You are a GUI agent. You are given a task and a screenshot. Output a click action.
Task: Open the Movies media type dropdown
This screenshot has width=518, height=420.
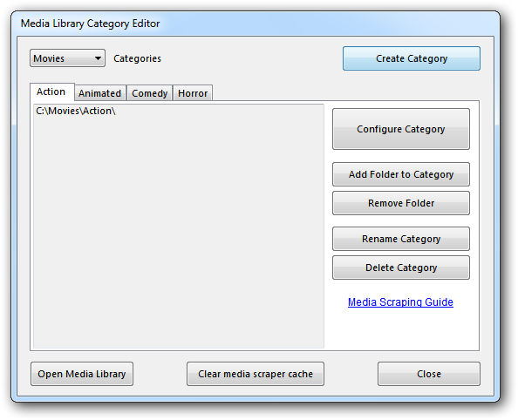(67, 58)
